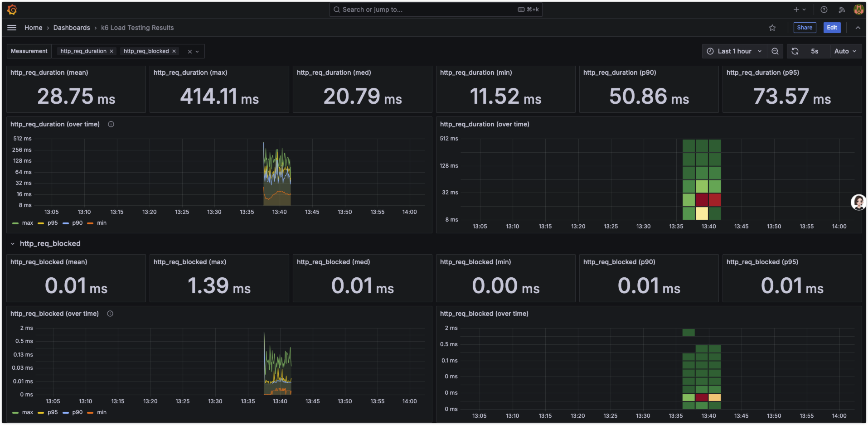The width and height of the screenshot is (868, 425).
Task: Click pale yellow cell in duration heatmap
Action: coord(702,213)
